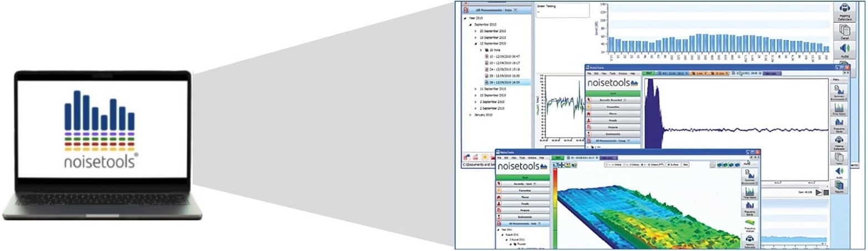Expand the 11 September 2010 node
The width and height of the screenshot is (868, 251).
(475, 89)
